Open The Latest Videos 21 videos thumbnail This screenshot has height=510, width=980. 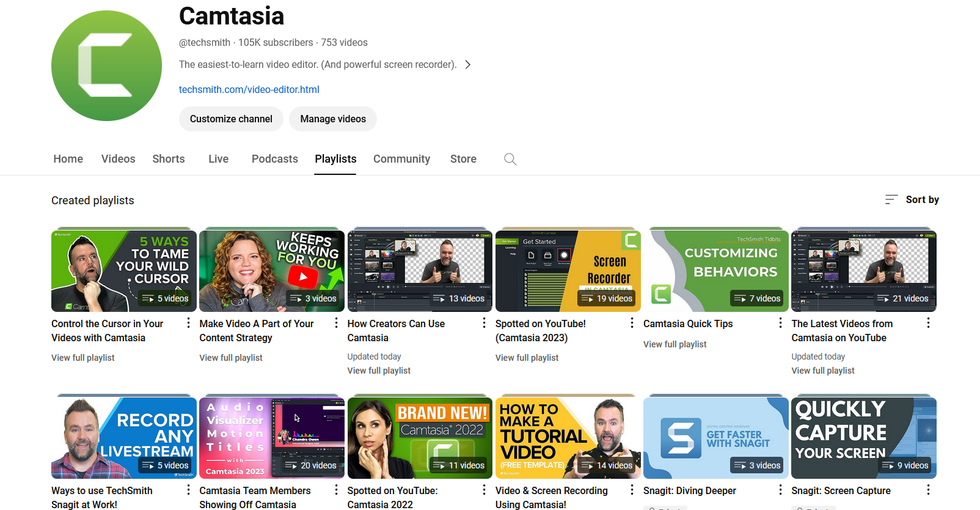pos(864,271)
